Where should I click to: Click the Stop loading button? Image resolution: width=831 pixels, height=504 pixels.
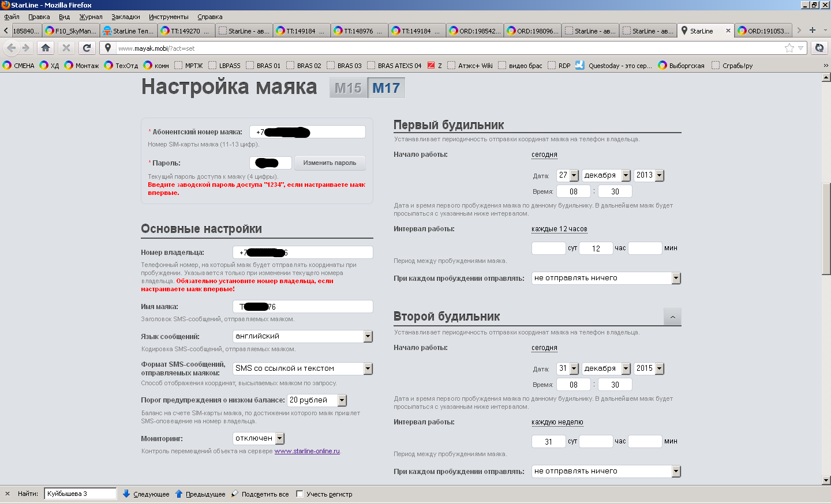click(x=66, y=48)
